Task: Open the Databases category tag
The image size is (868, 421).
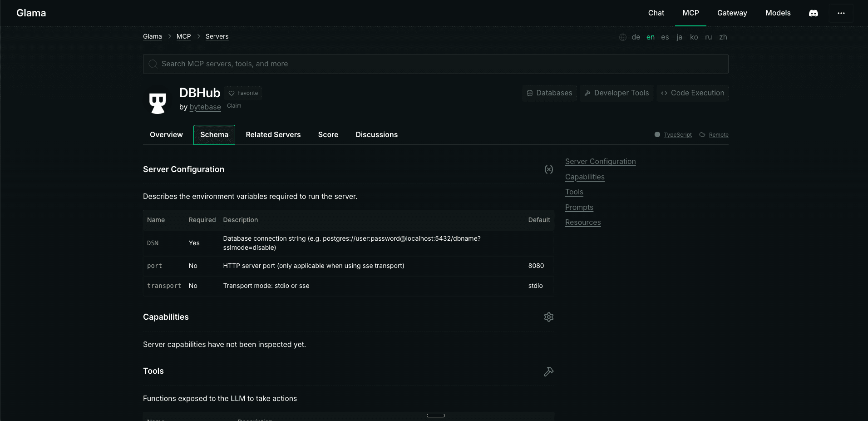Action: 549,93
